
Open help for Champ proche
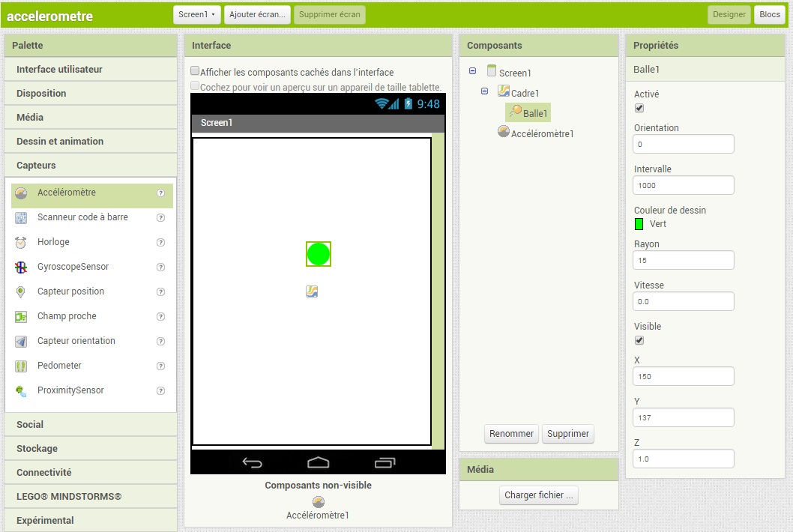pos(161,316)
